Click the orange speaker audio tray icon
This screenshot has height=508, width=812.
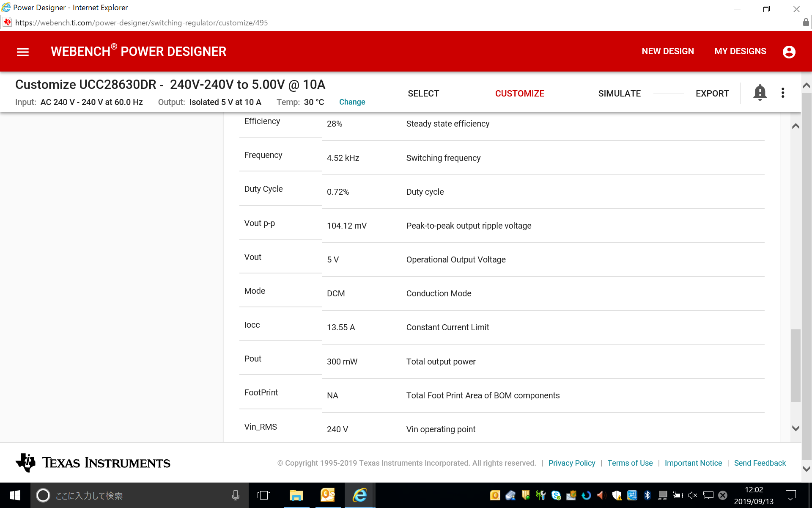[x=601, y=495]
